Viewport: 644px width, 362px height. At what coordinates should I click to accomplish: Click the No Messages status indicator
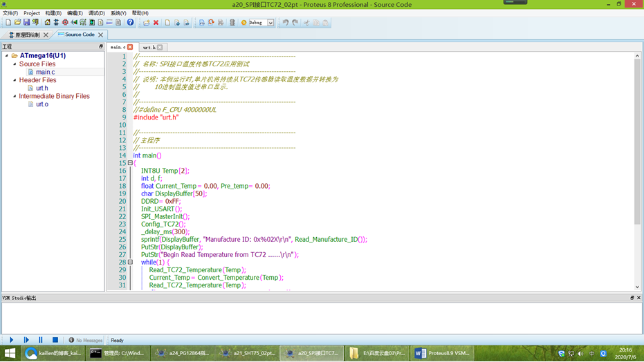(x=86, y=341)
